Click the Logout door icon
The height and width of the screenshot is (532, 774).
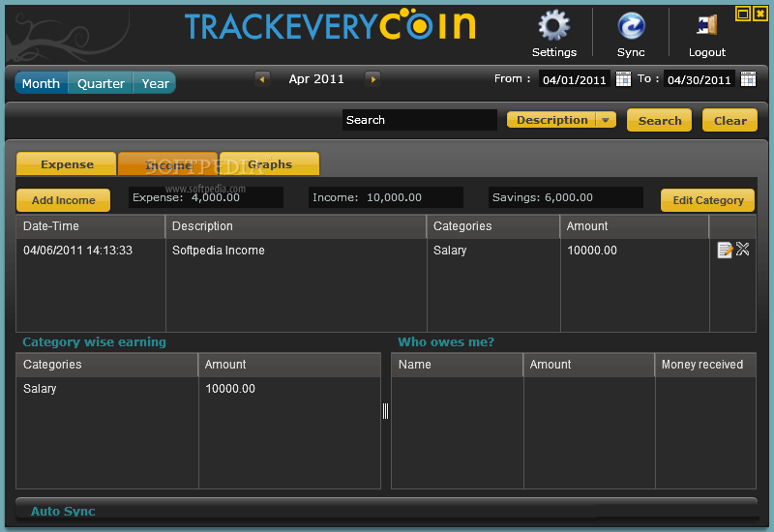tap(707, 25)
